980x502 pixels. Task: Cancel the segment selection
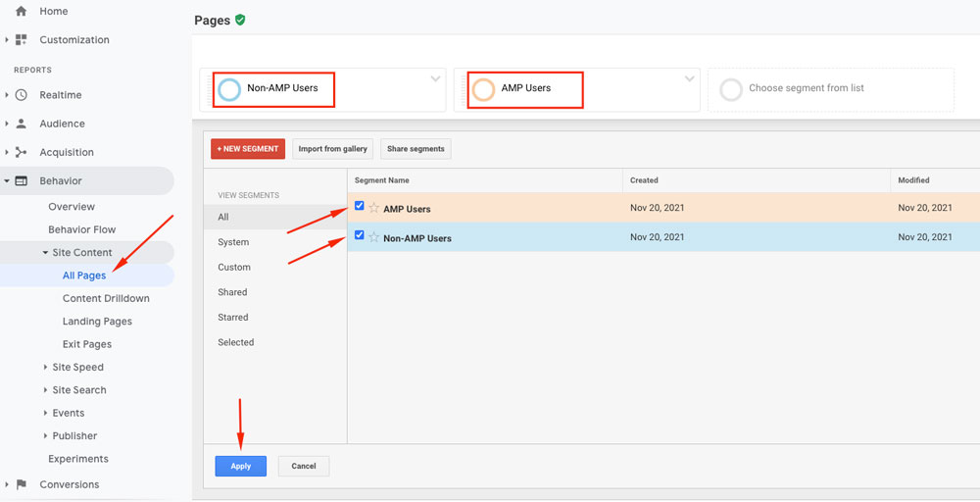(304, 467)
